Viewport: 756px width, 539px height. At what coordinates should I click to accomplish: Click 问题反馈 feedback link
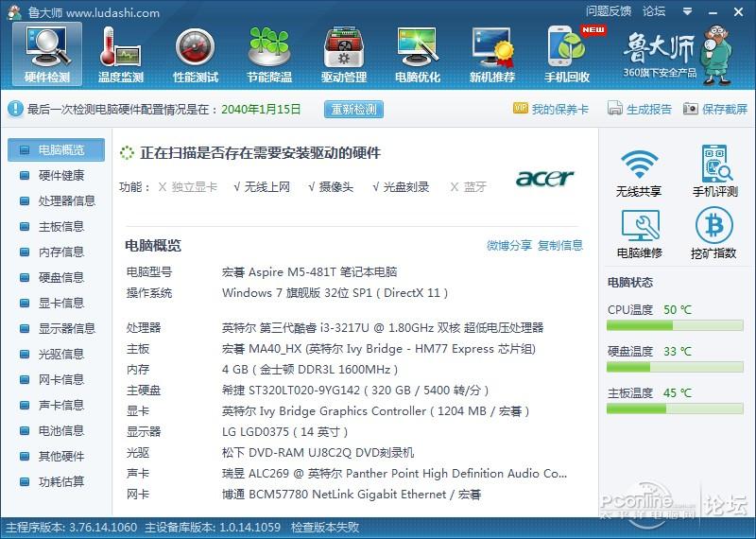[609, 11]
